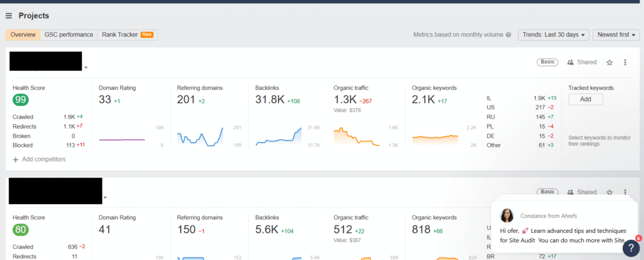644x260 pixels.
Task: Click Shared on the second project
Action: pyautogui.click(x=582, y=192)
